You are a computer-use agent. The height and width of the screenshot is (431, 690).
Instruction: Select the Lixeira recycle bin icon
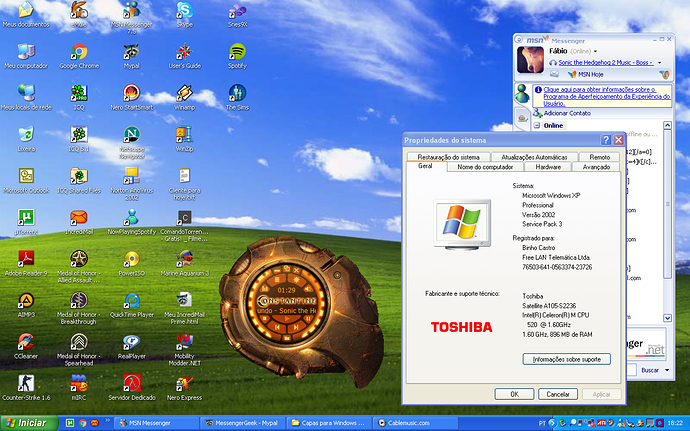[x=26, y=139]
